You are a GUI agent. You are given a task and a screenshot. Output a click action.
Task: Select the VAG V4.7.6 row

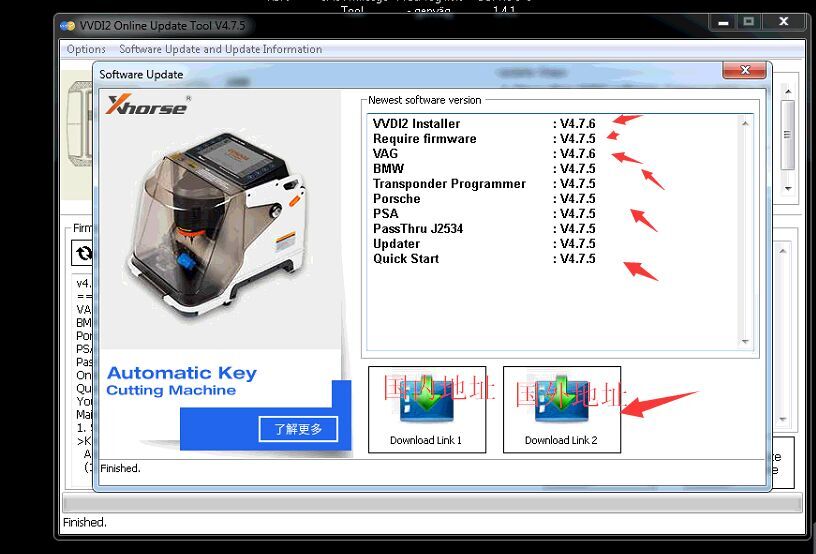[x=484, y=154]
